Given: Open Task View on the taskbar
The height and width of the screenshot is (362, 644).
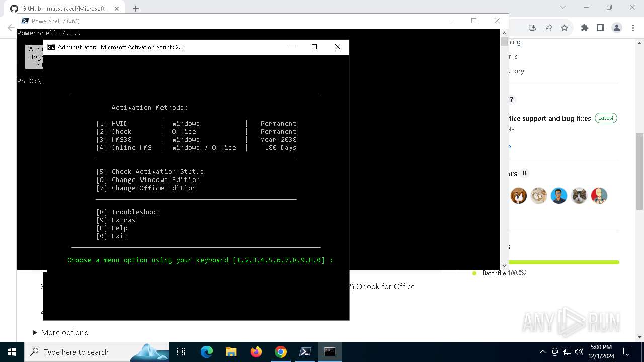Looking at the screenshot, I should pyautogui.click(x=181, y=352).
